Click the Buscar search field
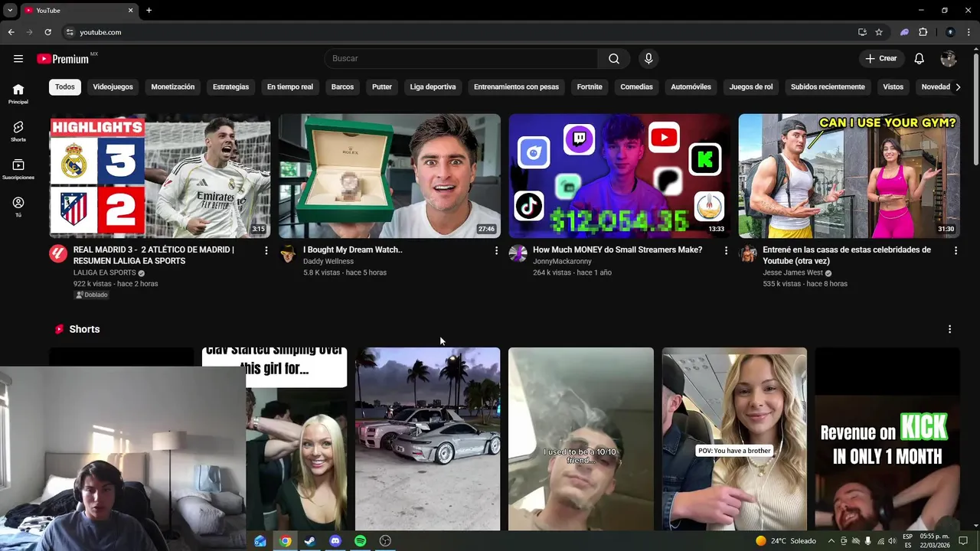This screenshot has height=551, width=980. (x=461, y=58)
